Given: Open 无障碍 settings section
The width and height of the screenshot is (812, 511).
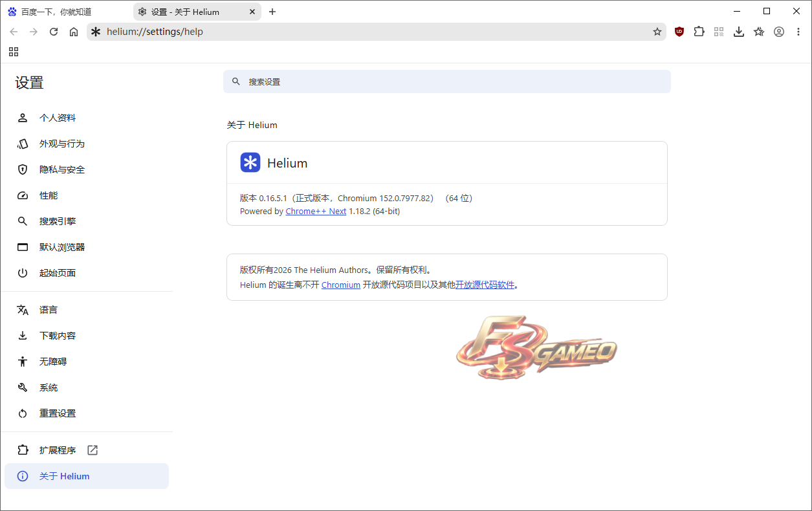Looking at the screenshot, I should coord(87,362).
